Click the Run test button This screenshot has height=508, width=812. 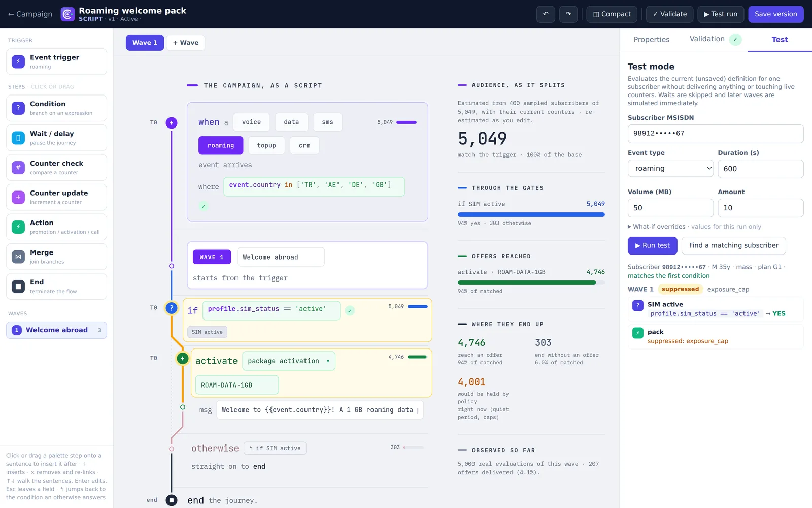point(652,245)
